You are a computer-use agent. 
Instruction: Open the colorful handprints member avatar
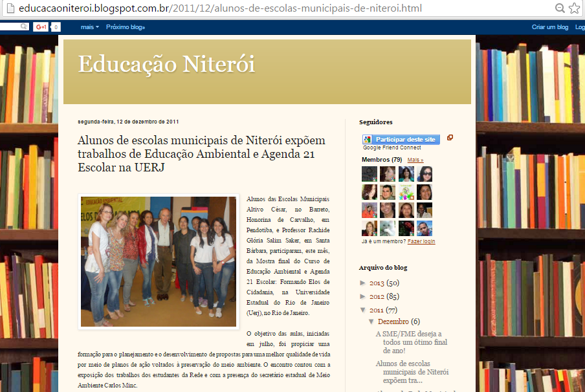pos(406,192)
